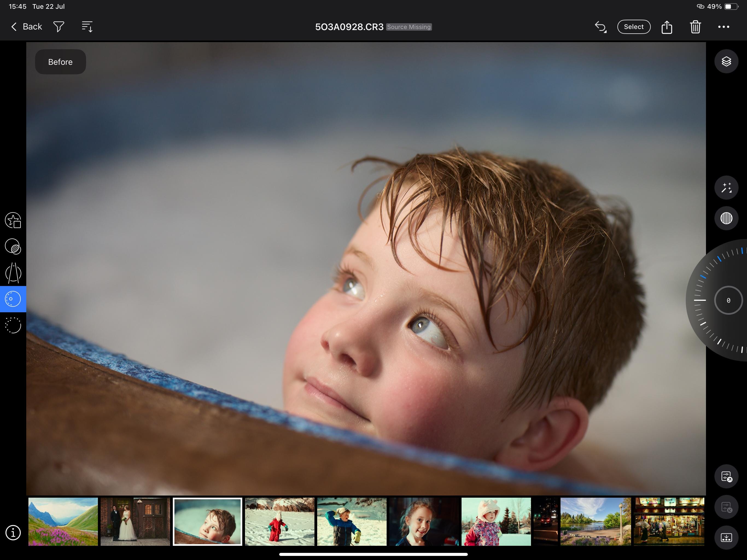Open the mountain valley flowers thumbnail

[x=63, y=521]
